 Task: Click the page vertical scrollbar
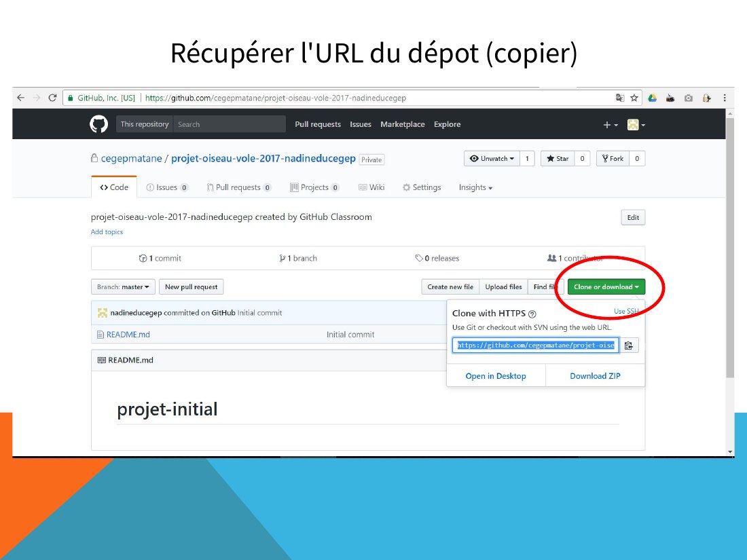tap(730, 248)
